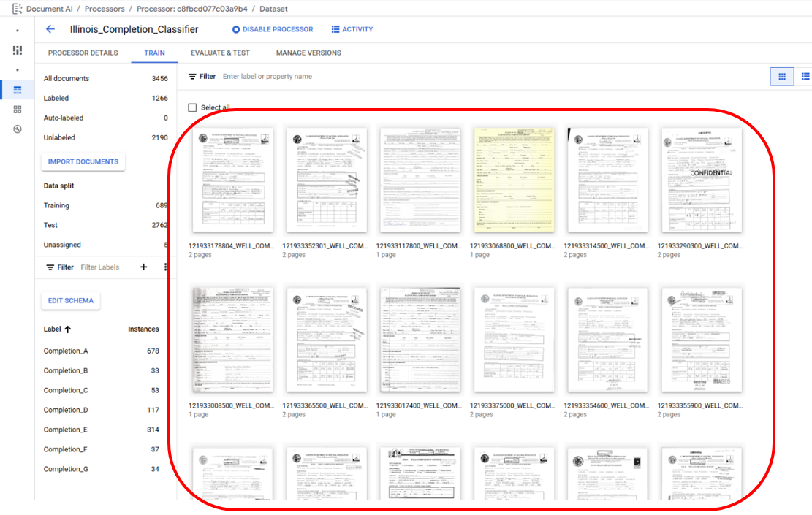Go to the Manage Versions tab
This screenshot has height=515, width=812.
tap(308, 53)
